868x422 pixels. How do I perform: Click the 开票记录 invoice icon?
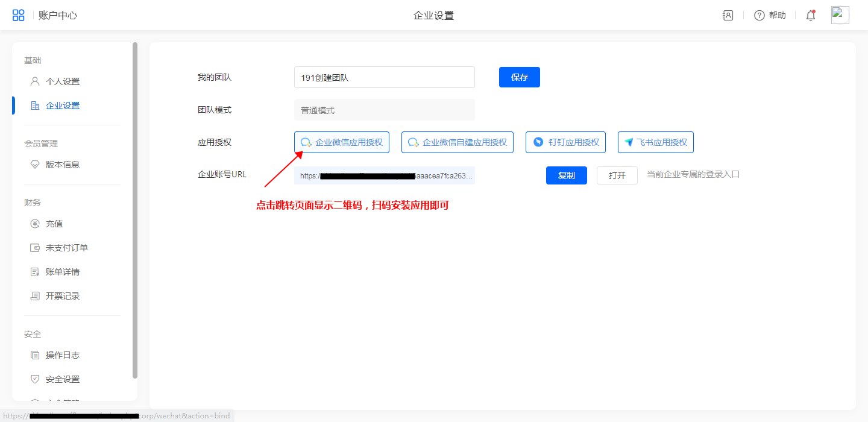(x=35, y=296)
